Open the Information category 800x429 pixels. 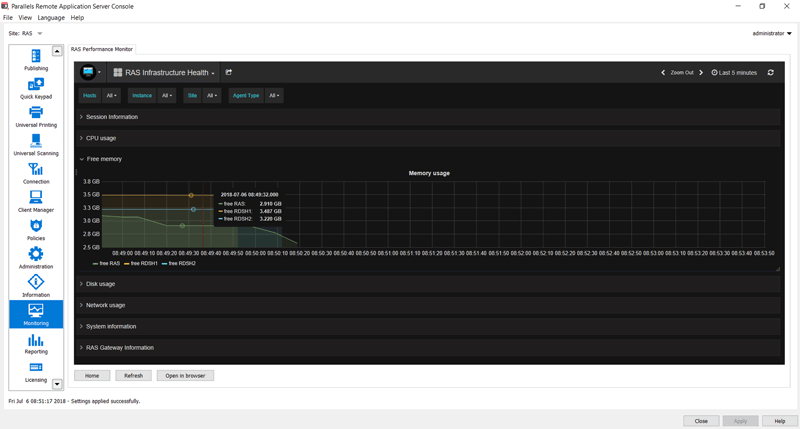36,287
